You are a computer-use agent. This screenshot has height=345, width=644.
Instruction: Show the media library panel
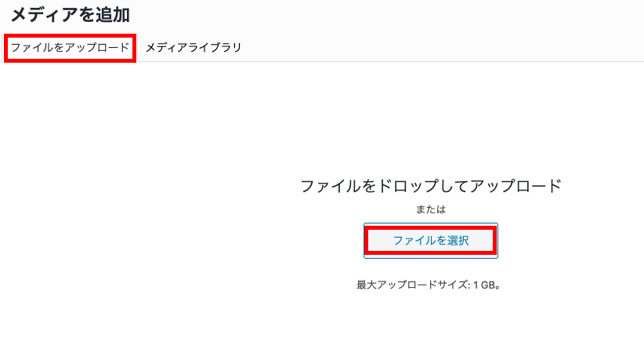193,48
